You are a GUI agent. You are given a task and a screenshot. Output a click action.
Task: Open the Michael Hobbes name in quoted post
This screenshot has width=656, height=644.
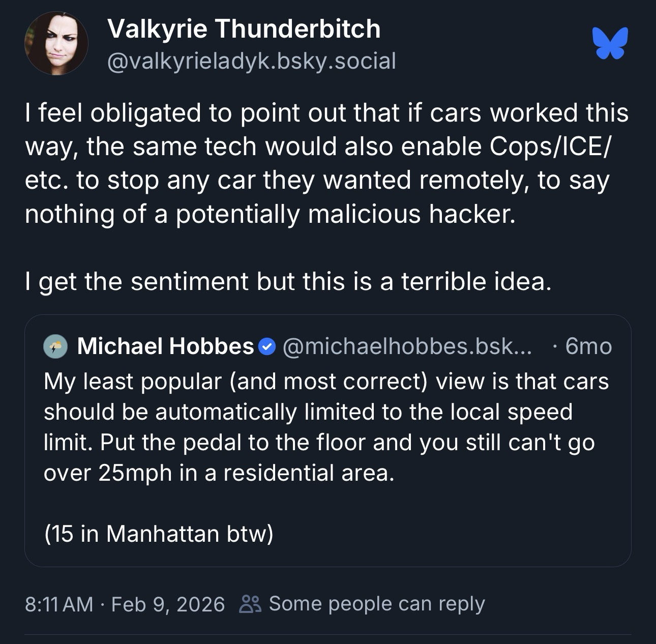(x=165, y=346)
